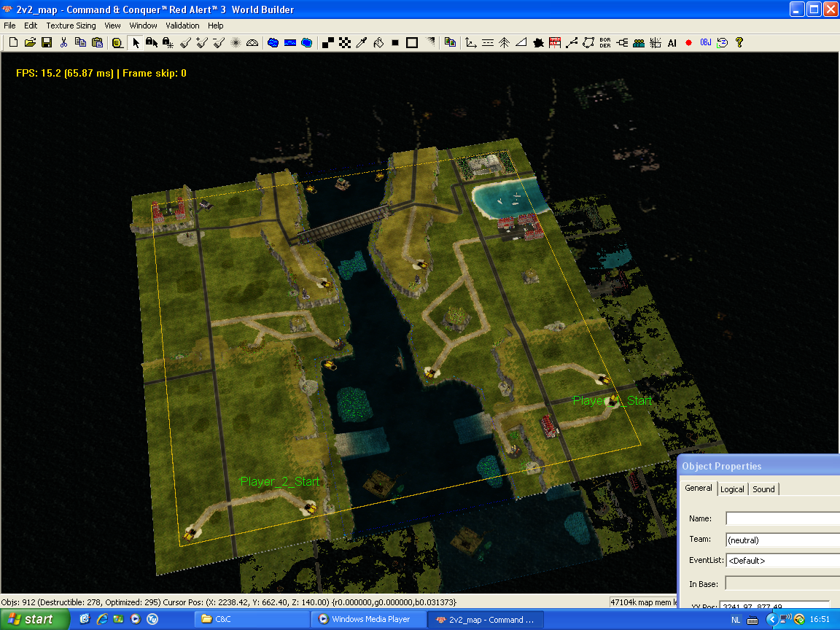
Task: Select the mound dome tool
Action: click(252, 42)
